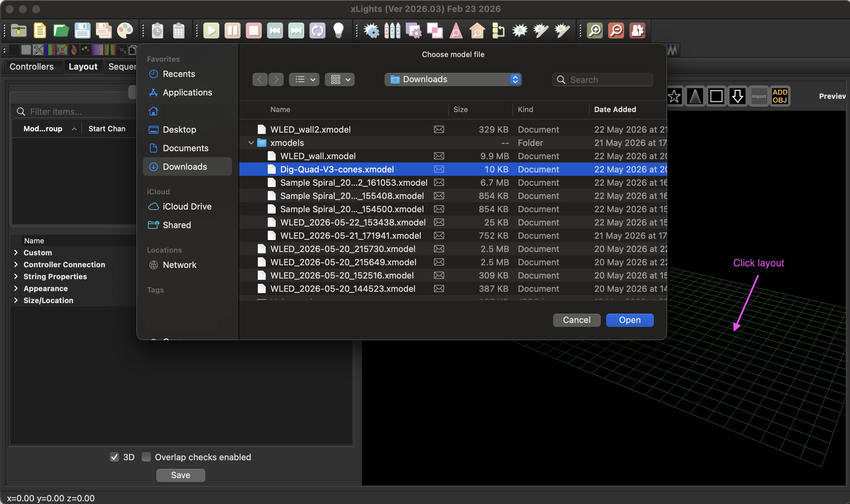This screenshot has width=850, height=504.
Task: Click the Cancel button in file dialog
Action: [x=577, y=320]
